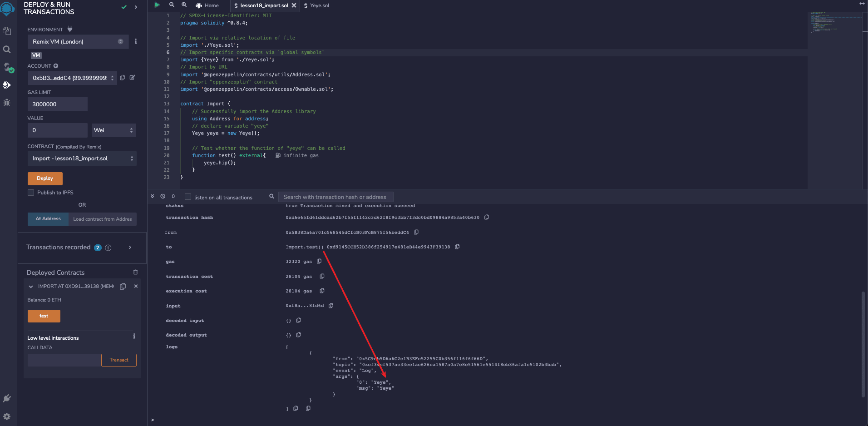Viewport: 868px width, 426px height.
Task: Switch to the Yeye.sol tab
Action: click(x=319, y=5)
